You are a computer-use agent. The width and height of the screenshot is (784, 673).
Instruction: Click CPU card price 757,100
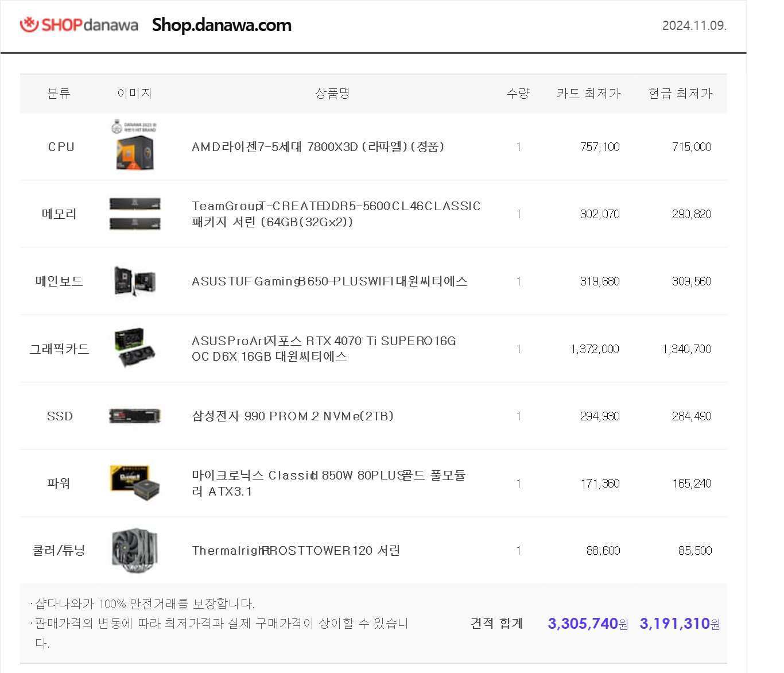pos(600,147)
